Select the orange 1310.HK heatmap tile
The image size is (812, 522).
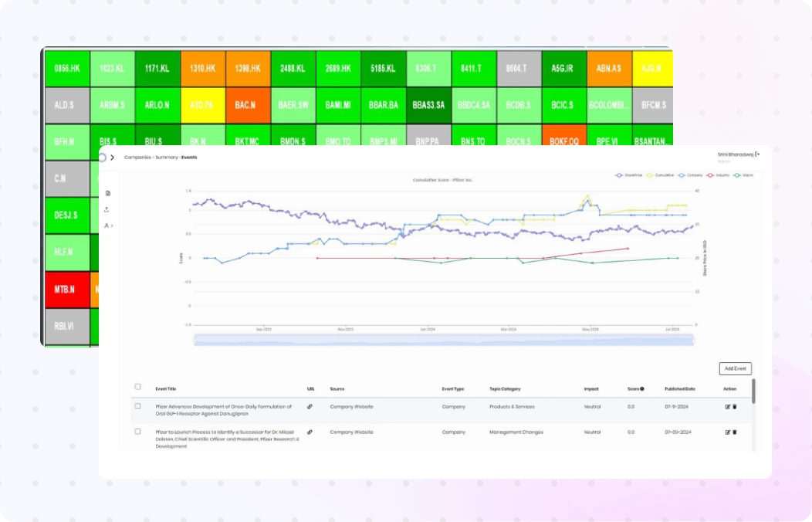coord(202,69)
